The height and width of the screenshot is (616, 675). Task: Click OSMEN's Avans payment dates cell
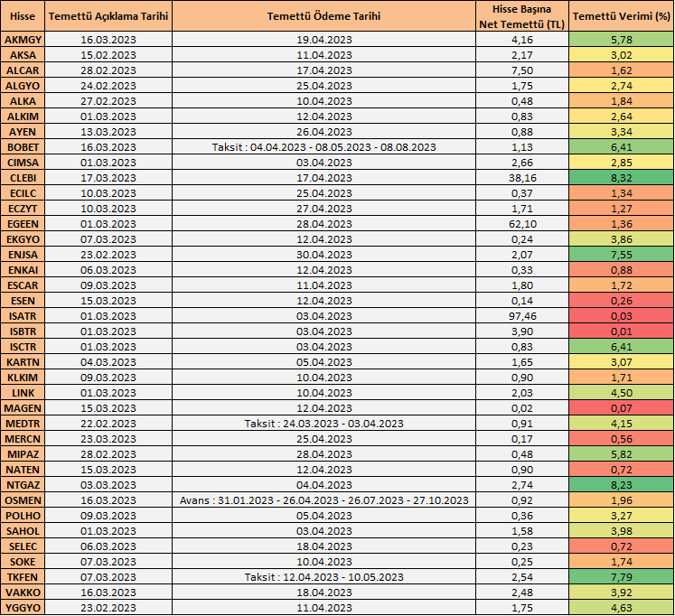[x=324, y=500]
